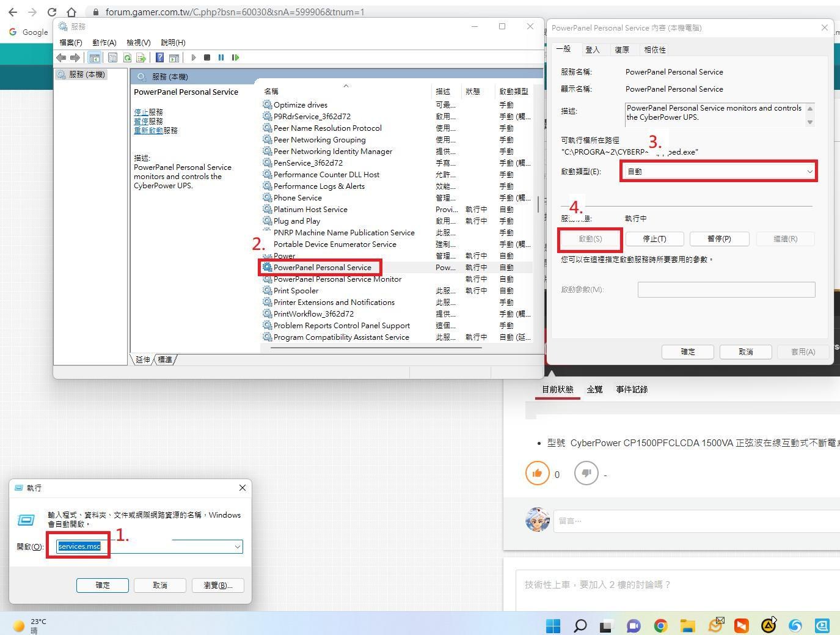
Task: Click the thumbs-down dislike icon
Action: [586, 474]
